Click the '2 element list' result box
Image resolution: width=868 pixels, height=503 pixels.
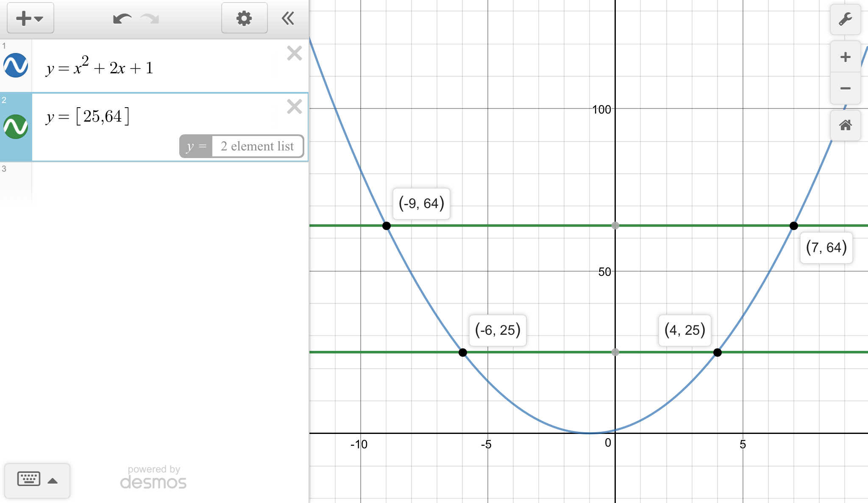pos(257,146)
